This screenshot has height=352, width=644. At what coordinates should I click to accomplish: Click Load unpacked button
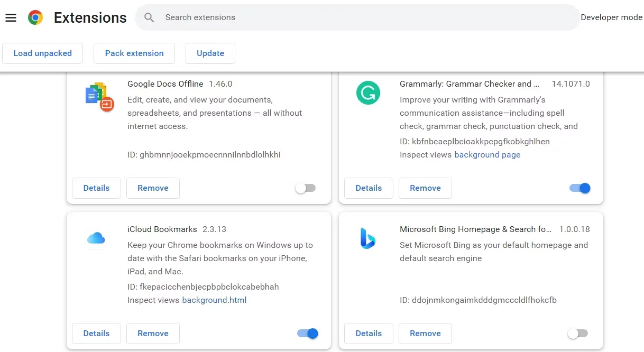tap(43, 53)
